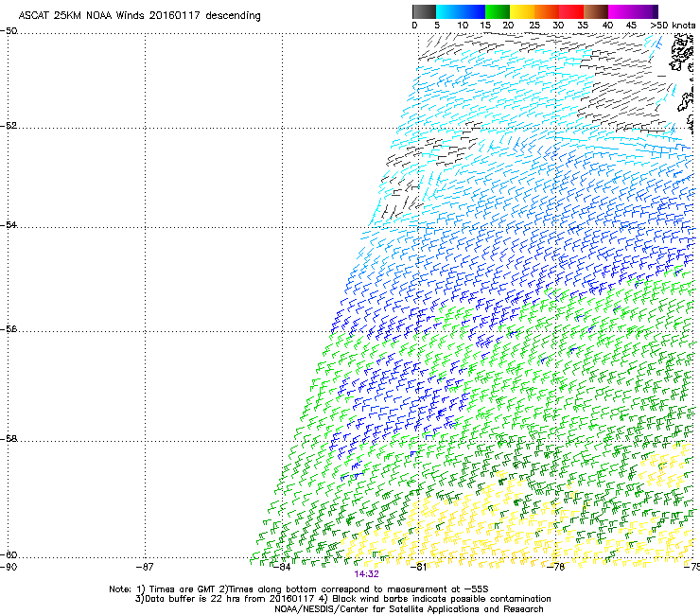700x615 pixels.
Task: Click the '>50 knots' legend label
Action: [x=673, y=26]
